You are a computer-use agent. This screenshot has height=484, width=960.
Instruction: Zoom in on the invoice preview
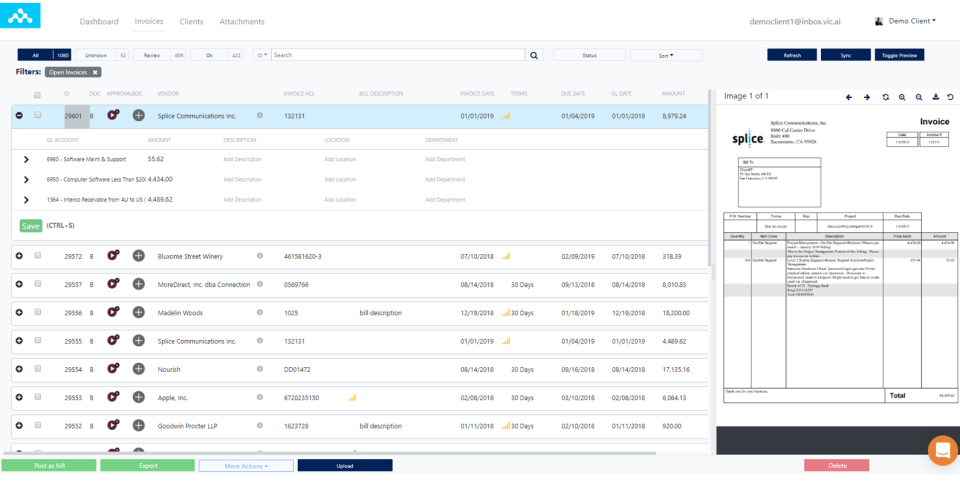(902, 97)
